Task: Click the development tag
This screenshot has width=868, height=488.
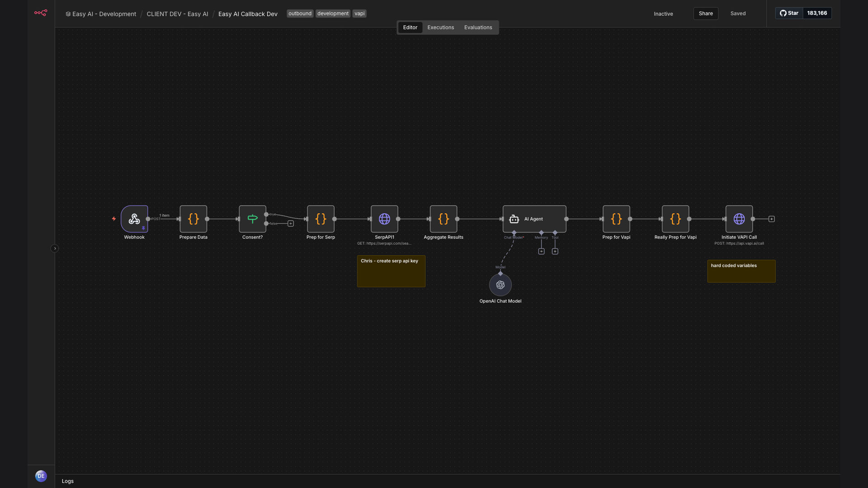Action: (333, 14)
